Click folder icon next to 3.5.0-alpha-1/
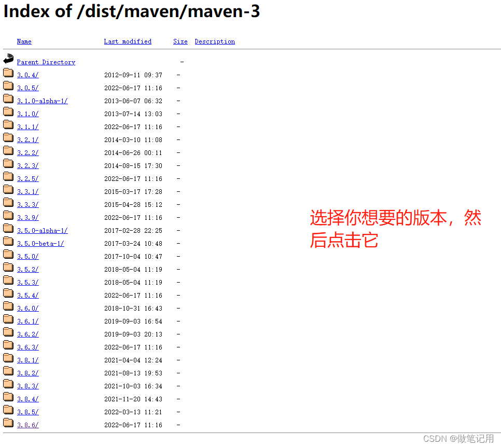Screen dimensions: 501x448 [x=8, y=229]
